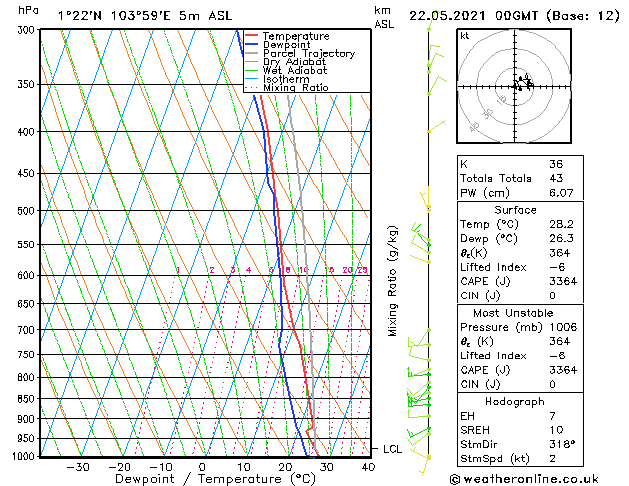629x486 pixels.
Task: Click the StmDir value 318°
Action: [x=563, y=444]
